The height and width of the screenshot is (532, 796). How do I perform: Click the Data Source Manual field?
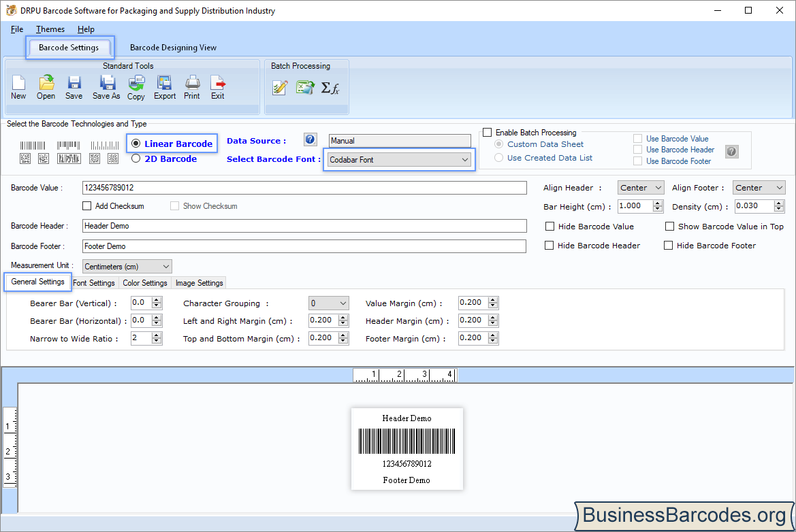coord(400,140)
